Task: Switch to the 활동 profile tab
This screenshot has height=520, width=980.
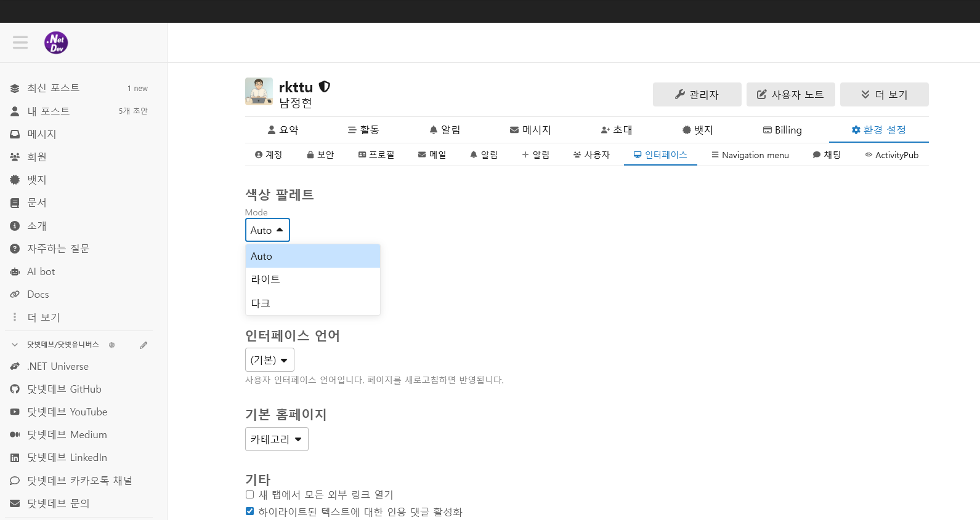Action: pyautogui.click(x=363, y=130)
